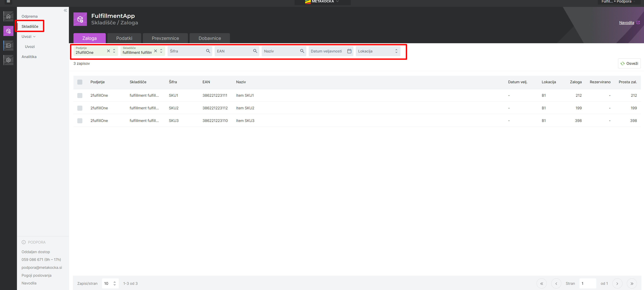Check the row checkbox for SKU1
The image size is (644, 290).
tap(80, 96)
